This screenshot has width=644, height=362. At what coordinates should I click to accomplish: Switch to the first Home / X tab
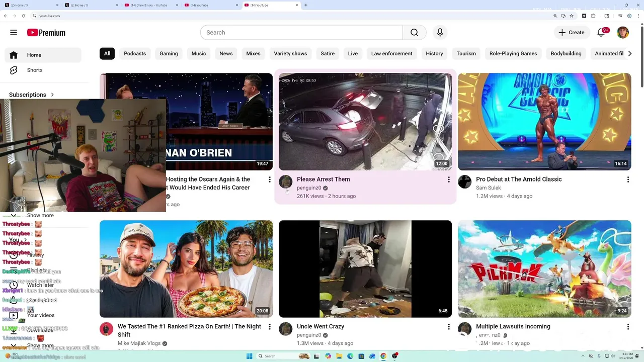point(32,5)
